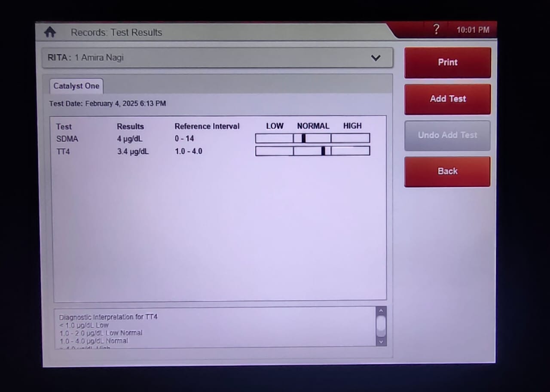Click the Test Date line
Viewport: 550px width, 392px height.
click(107, 103)
